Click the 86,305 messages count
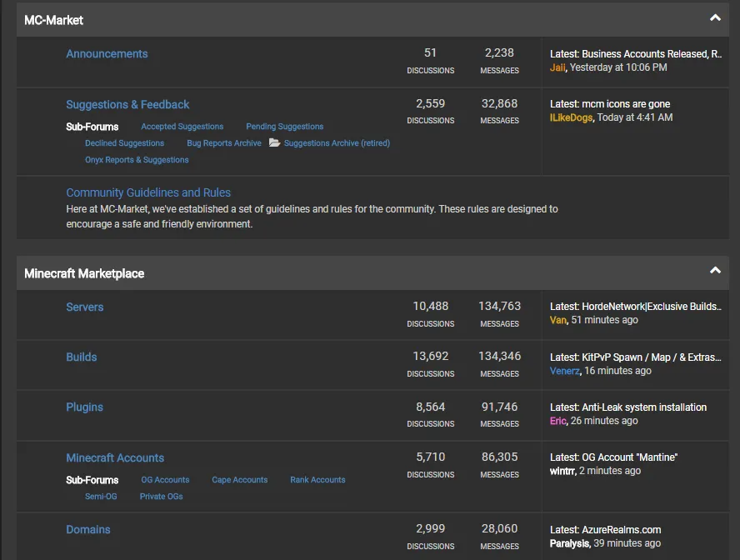This screenshot has width=740, height=560. [499, 457]
